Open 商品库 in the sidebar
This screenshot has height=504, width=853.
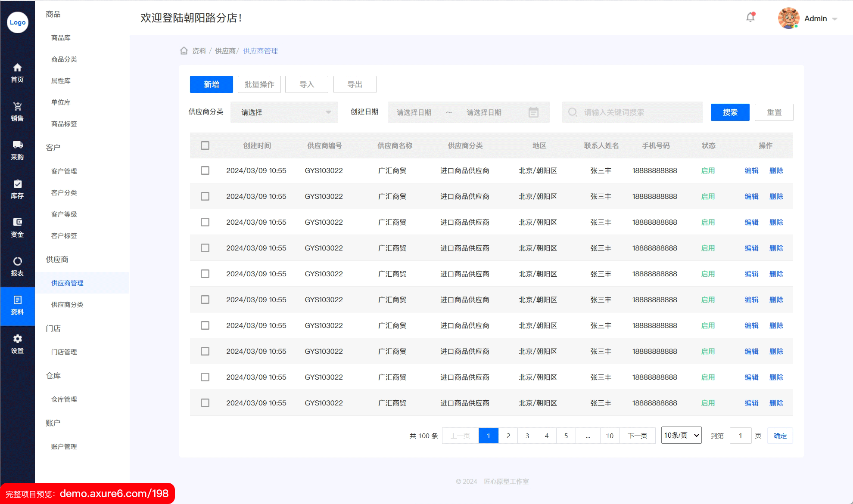[61, 38]
